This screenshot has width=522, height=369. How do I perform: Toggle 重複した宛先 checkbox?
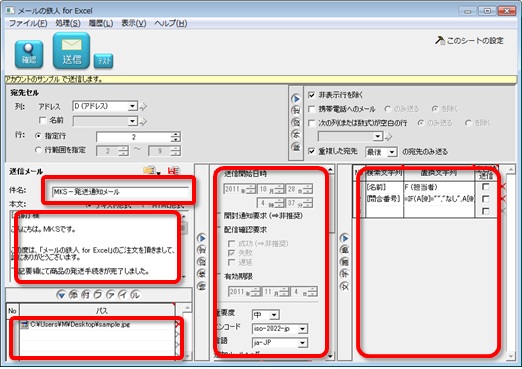[x=312, y=151]
